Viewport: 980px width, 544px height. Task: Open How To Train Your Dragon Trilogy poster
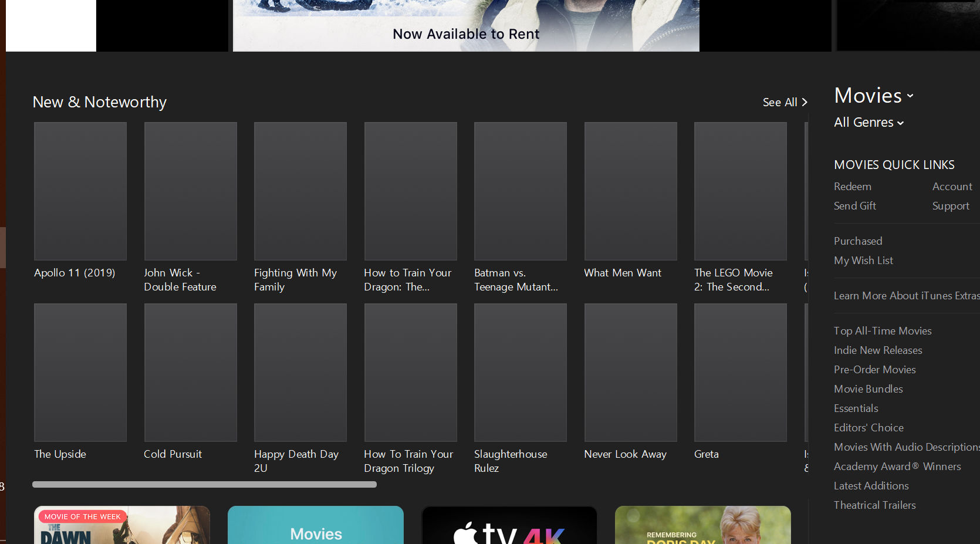[411, 373]
